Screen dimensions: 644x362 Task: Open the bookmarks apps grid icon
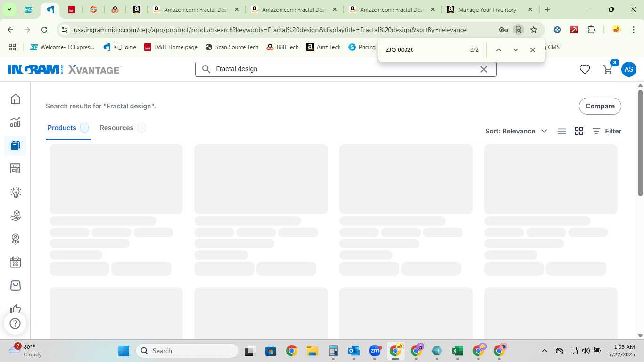tap(12, 47)
